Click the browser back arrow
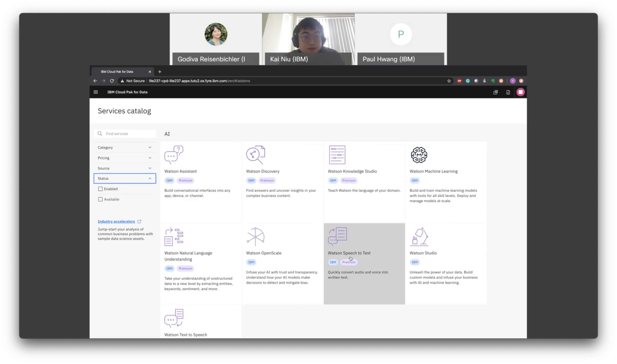617x364 pixels. (95, 81)
